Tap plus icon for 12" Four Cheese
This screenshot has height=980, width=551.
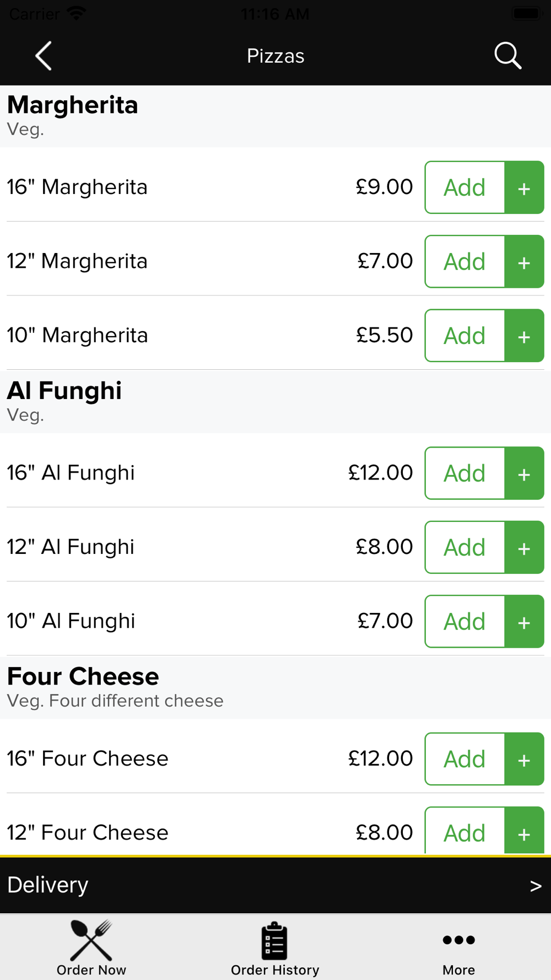(524, 832)
